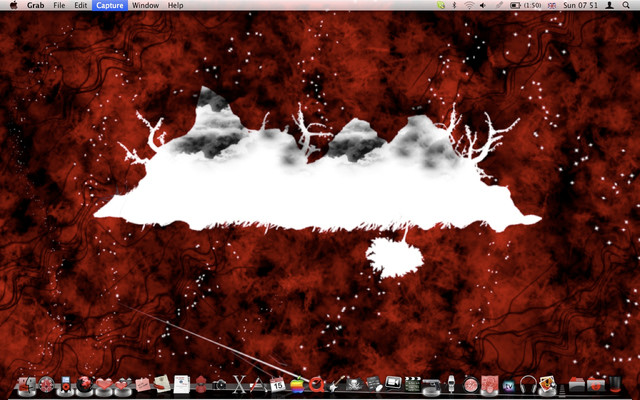This screenshot has width=640, height=400.
Task: Open the File menu
Action: (59, 5)
